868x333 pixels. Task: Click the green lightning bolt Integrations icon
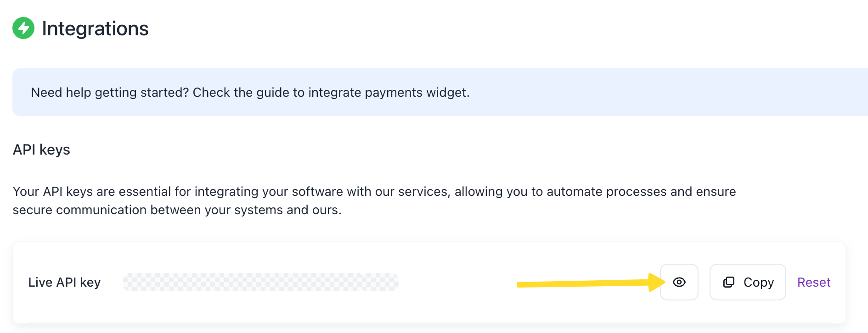[x=23, y=28]
